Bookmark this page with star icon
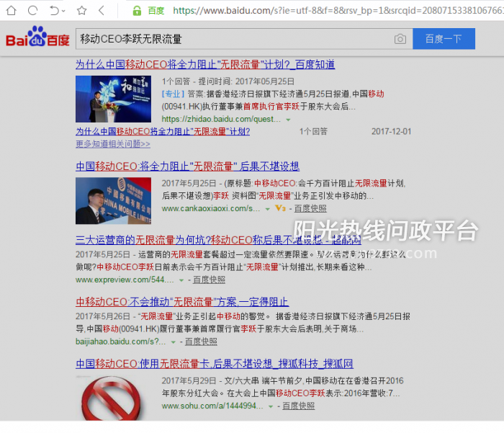 (x=81, y=11)
